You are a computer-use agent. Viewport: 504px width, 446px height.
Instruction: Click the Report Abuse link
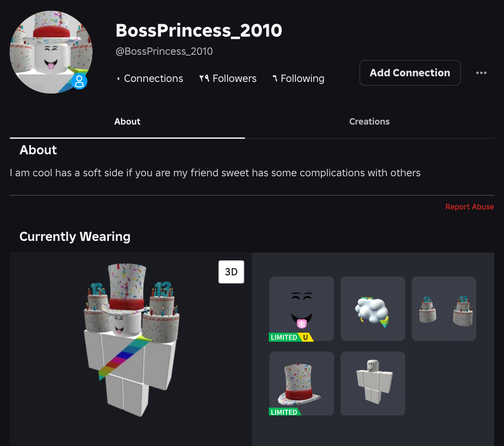[470, 207]
